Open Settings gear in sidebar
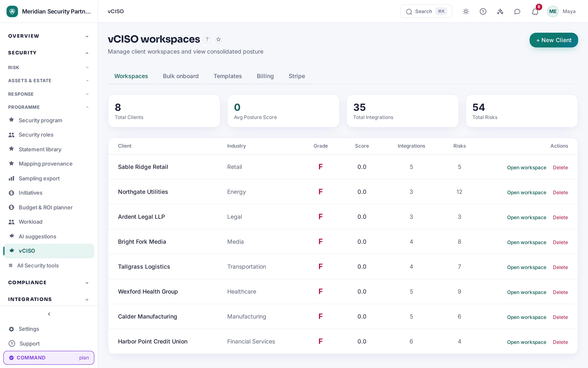The image size is (588, 368). coord(49,329)
